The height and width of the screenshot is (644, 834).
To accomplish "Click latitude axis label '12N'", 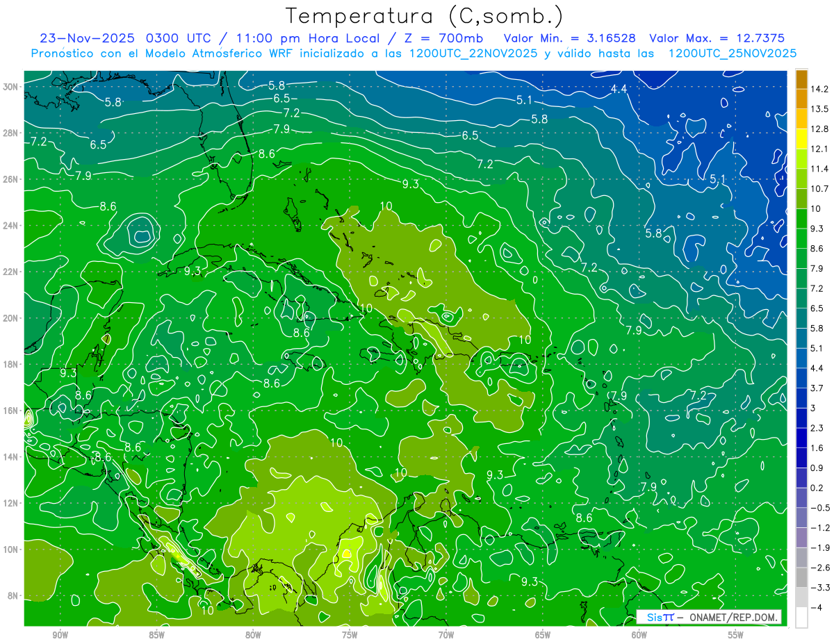I will 11,503.
